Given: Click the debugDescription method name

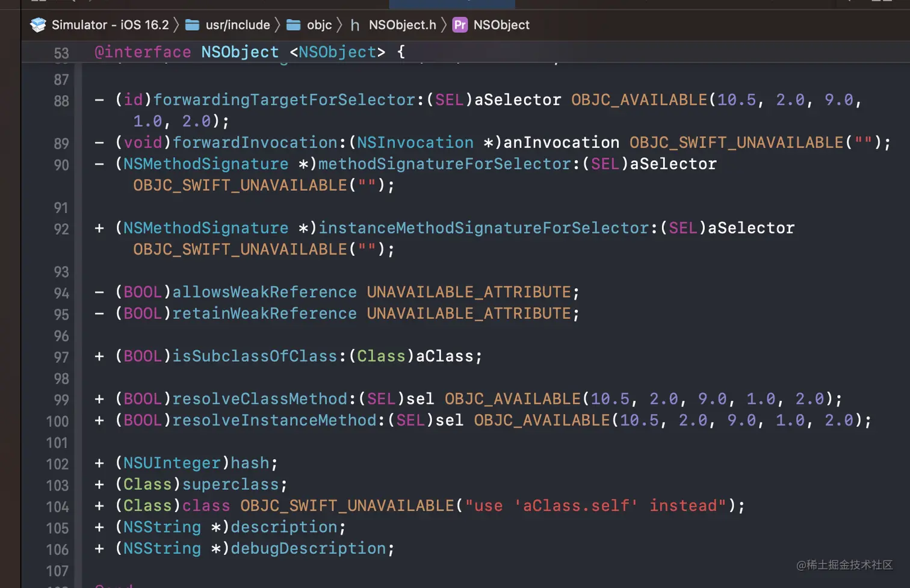Looking at the screenshot, I should pos(308,548).
